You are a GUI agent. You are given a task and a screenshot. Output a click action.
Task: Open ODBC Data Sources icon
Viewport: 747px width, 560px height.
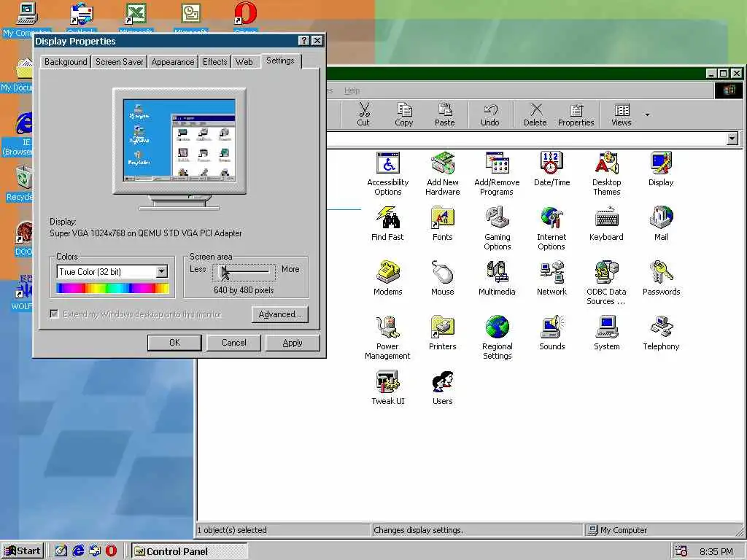point(606,284)
